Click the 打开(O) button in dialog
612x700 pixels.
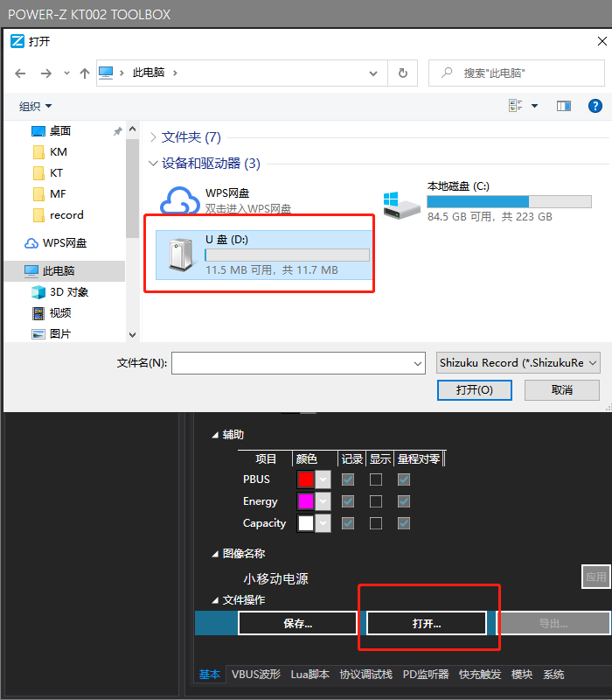pos(474,390)
